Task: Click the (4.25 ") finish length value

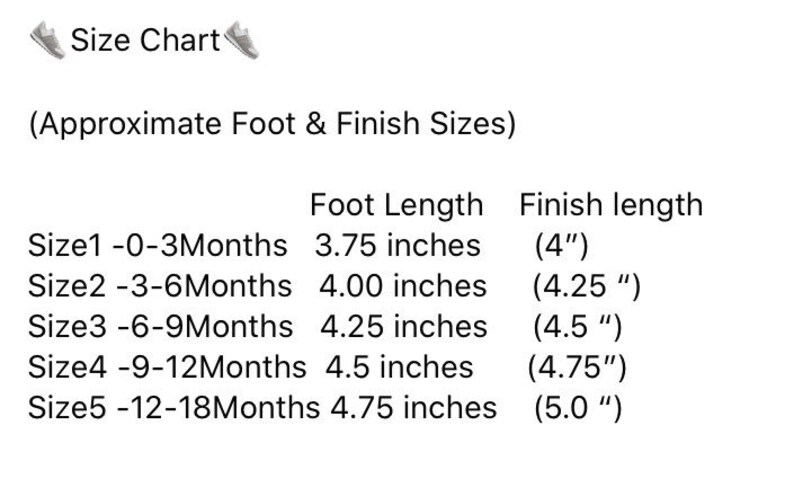Action: tap(586, 287)
